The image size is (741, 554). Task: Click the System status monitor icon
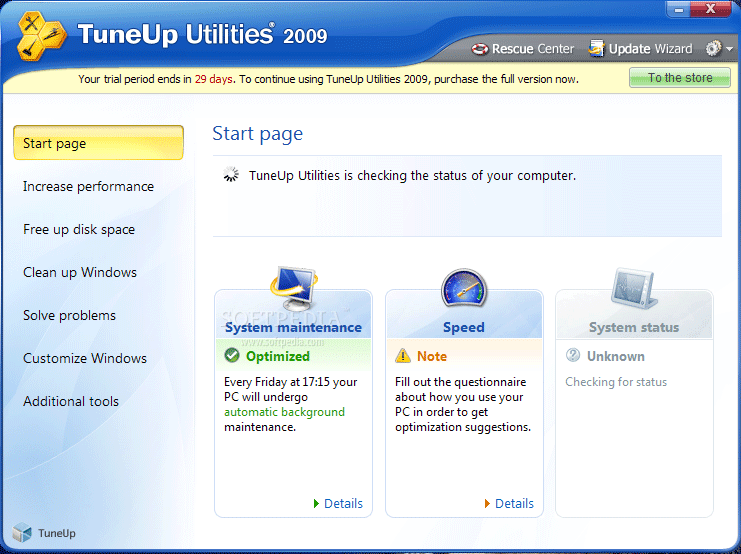[634, 289]
